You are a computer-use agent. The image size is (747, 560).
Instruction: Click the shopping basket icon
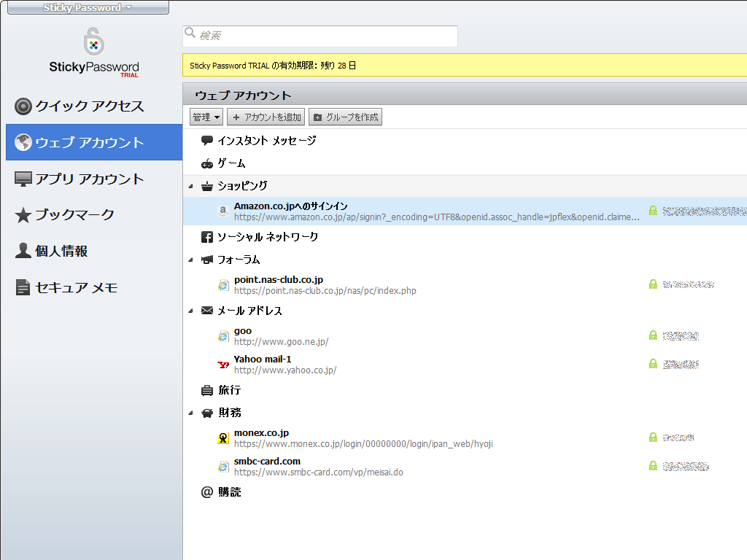pyautogui.click(x=206, y=186)
